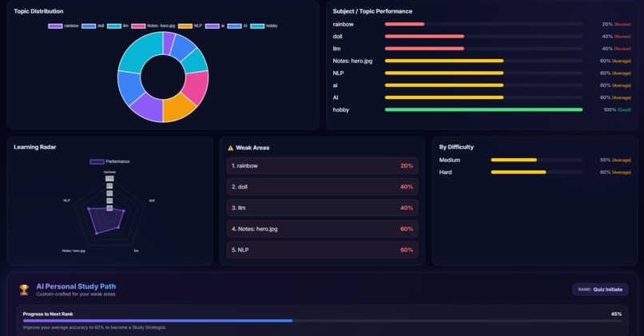Select the smallest purple slice of the donut
The image size is (644, 336).
point(169,42)
